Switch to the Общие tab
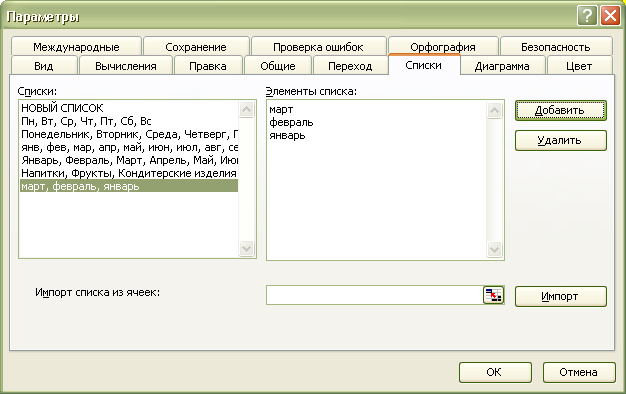The height and width of the screenshot is (394, 626). point(278,65)
